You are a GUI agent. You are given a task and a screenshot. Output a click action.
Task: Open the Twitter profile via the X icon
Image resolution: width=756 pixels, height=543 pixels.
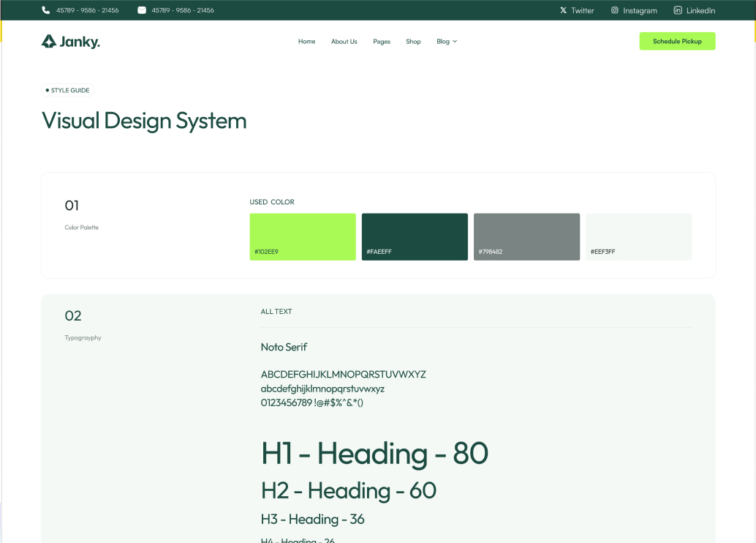tap(562, 10)
